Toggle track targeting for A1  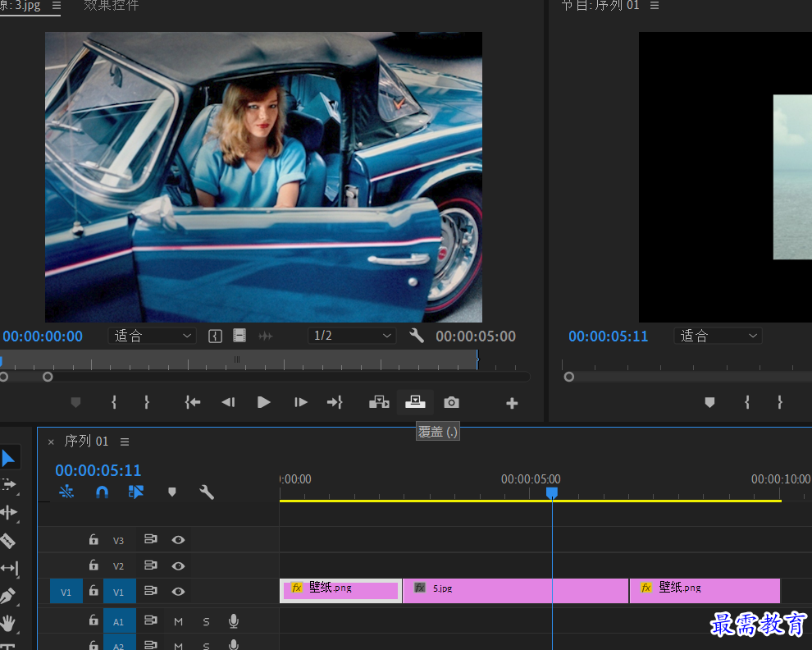coord(119,622)
